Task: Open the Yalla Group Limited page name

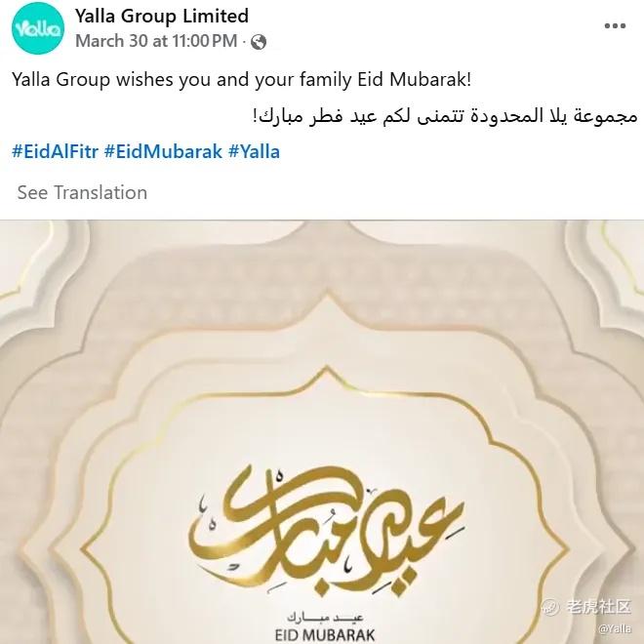Action: coord(162,17)
